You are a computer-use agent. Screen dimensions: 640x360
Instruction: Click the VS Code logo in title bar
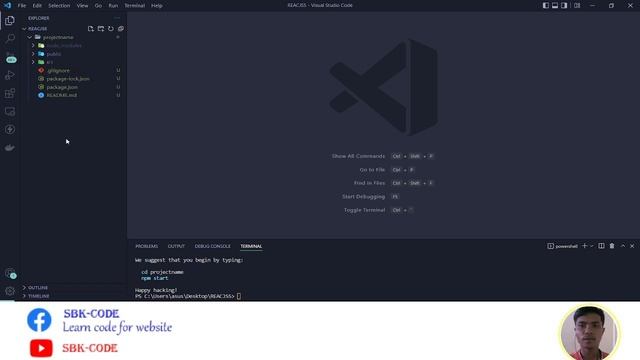coord(7,5)
